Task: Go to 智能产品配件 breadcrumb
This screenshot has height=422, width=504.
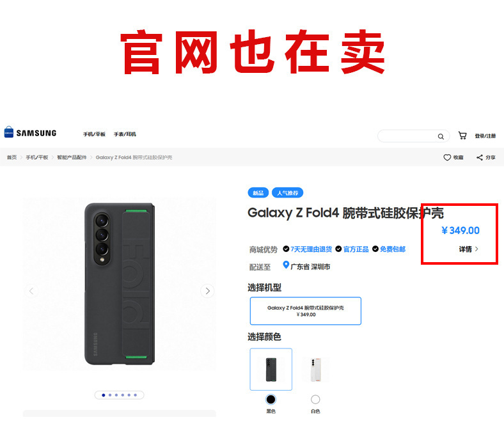Action: (72, 157)
